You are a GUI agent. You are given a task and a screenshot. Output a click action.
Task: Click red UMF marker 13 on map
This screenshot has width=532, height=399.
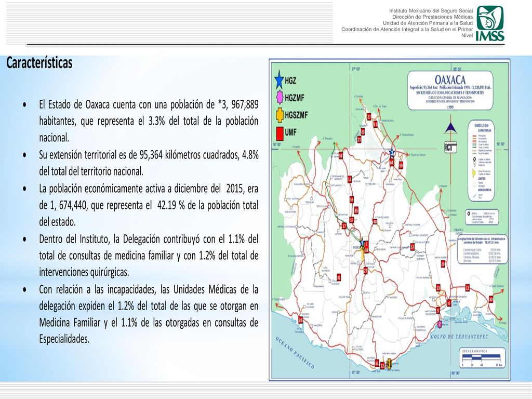350,179
